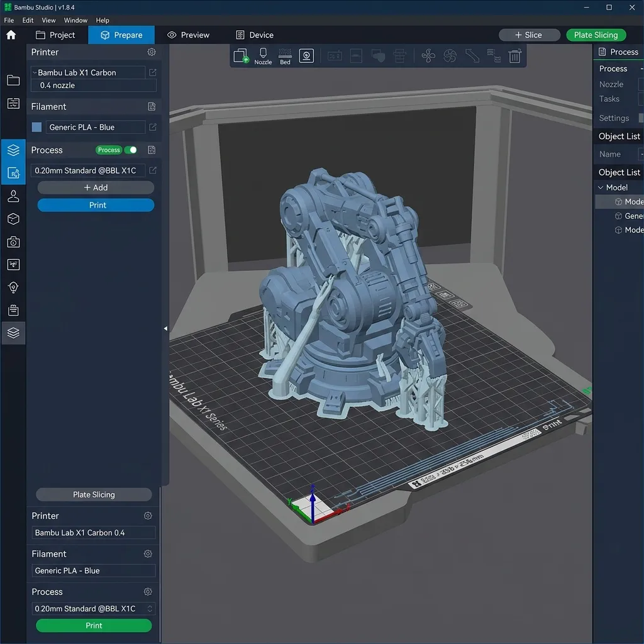This screenshot has height=644, width=644.
Task: Click the edit icon next to Bambu Lab X1 Carbon
Action: pos(152,73)
